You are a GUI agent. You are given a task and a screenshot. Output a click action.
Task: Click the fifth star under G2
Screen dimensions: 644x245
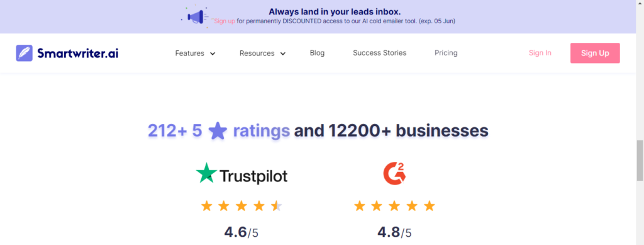429,205
